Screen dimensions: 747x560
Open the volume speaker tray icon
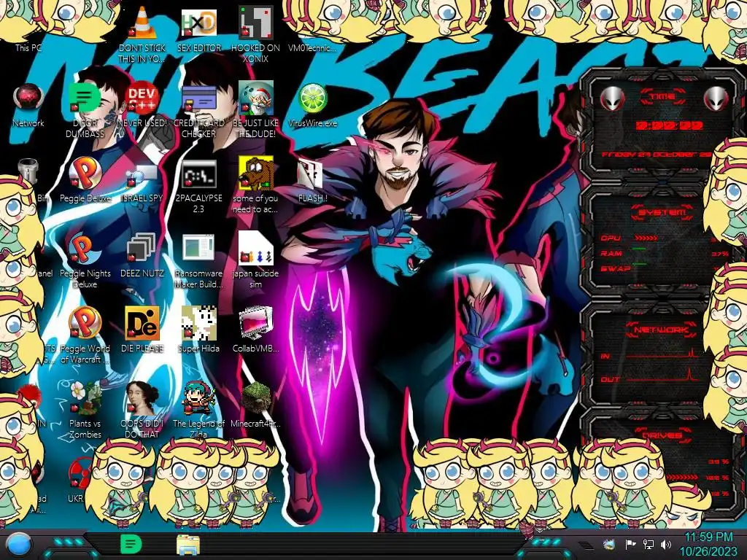click(665, 544)
